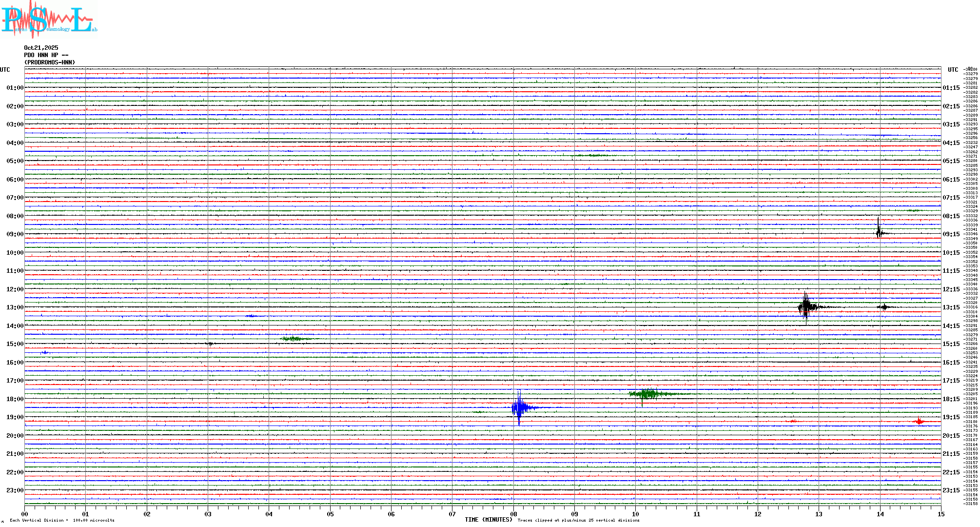The width and height of the screenshot is (980, 527).
Task: Click the TIME (MINUTES) axis title
Action: coord(489,520)
